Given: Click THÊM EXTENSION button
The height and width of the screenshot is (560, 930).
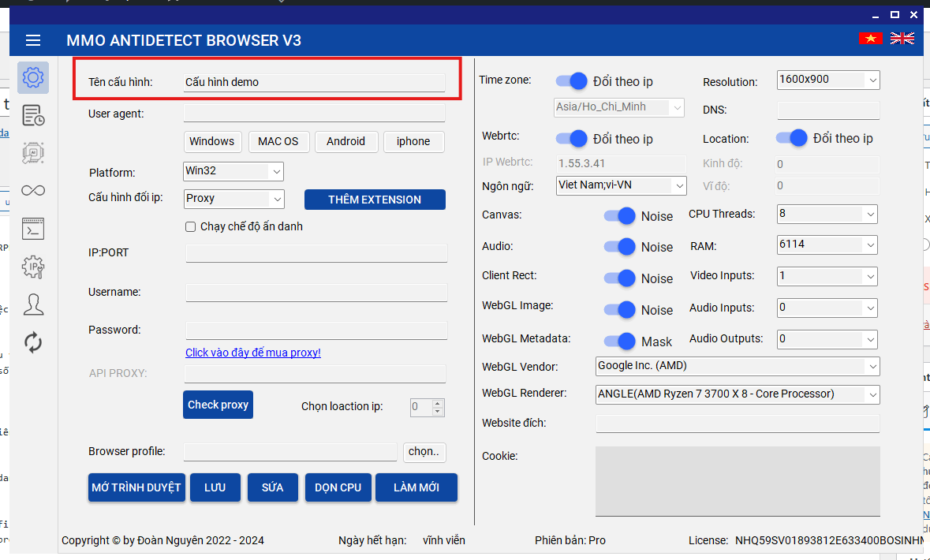Looking at the screenshot, I should (375, 200).
